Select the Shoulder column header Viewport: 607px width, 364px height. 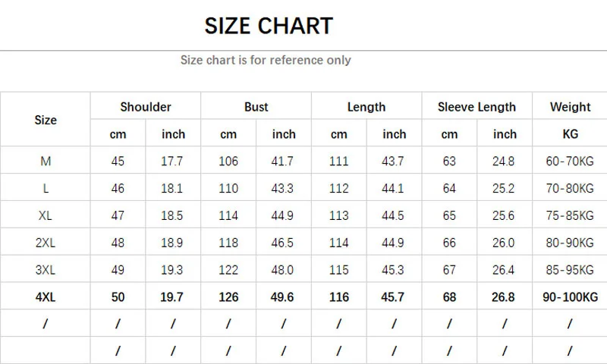[x=146, y=107]
